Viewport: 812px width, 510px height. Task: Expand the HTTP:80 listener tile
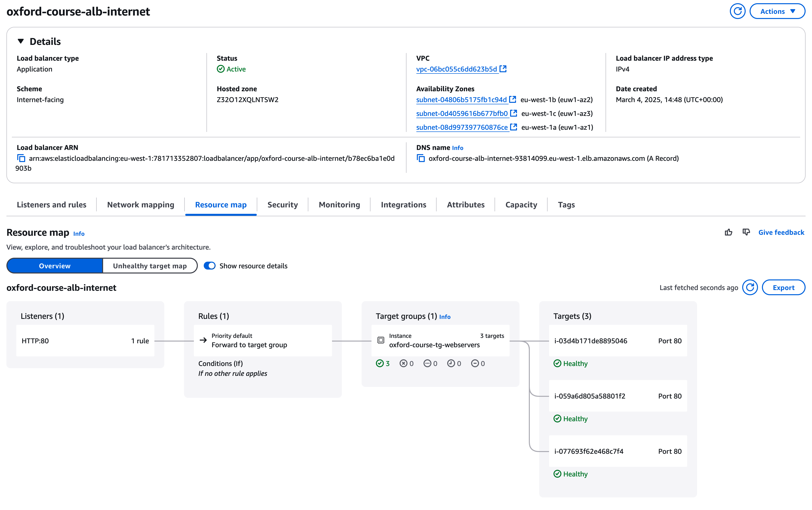[x=85, y=341]
